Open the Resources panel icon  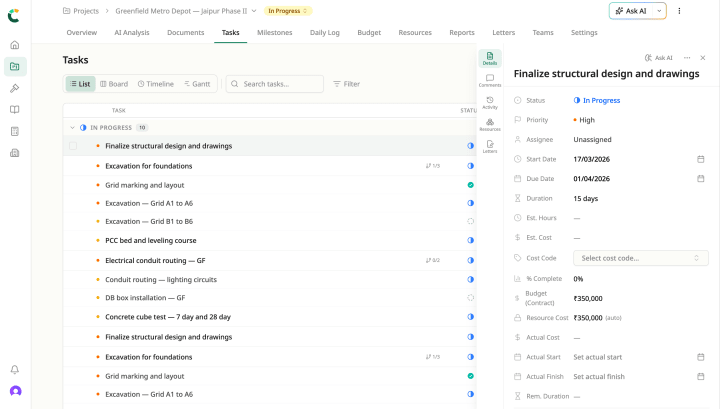[489, 124]
